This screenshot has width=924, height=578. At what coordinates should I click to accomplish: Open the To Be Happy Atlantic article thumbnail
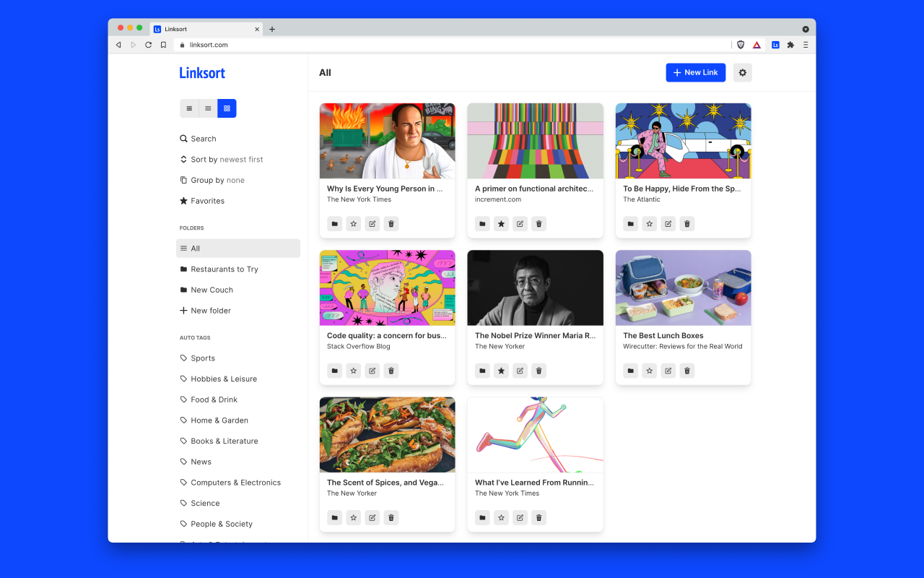(682, 141)
